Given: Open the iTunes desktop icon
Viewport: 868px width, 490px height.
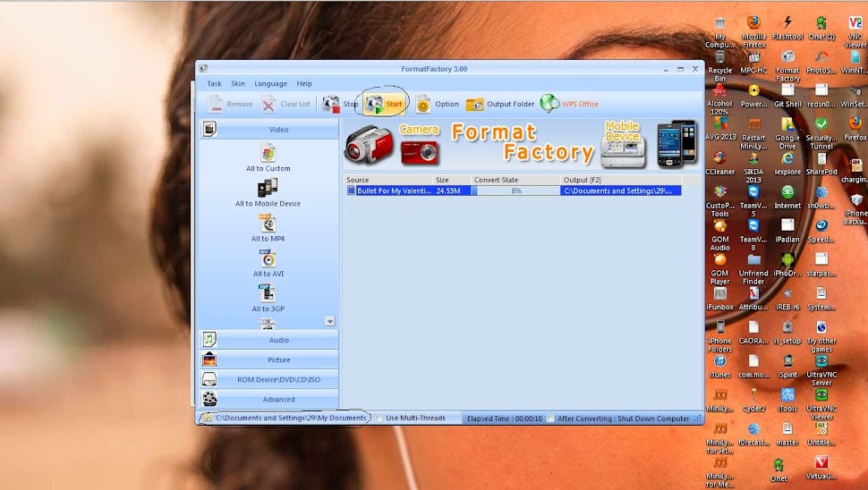Looking at the screenshot, I should coord(719,366).
